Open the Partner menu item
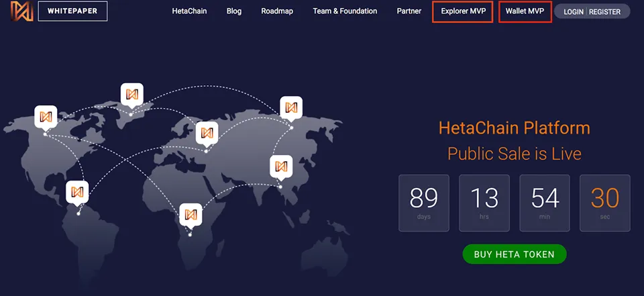The width and height of the screenshot is (644, 296). pos(409,11)
